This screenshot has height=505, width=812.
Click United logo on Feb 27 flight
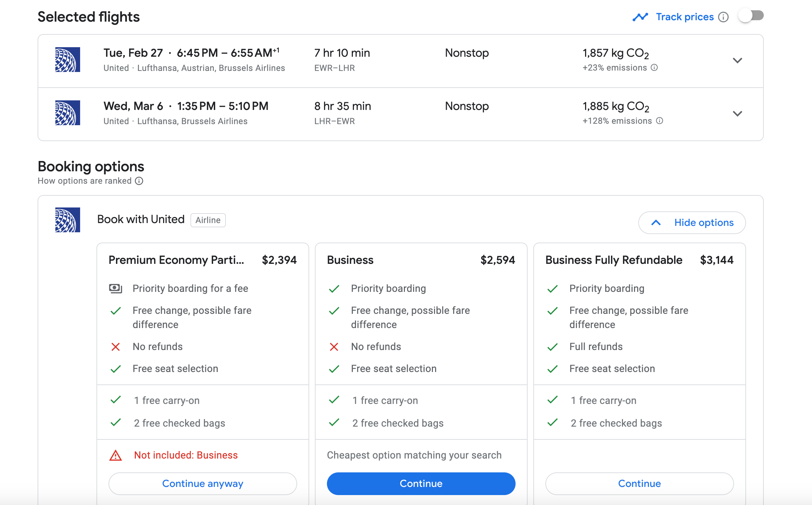(x=68, y=60)
